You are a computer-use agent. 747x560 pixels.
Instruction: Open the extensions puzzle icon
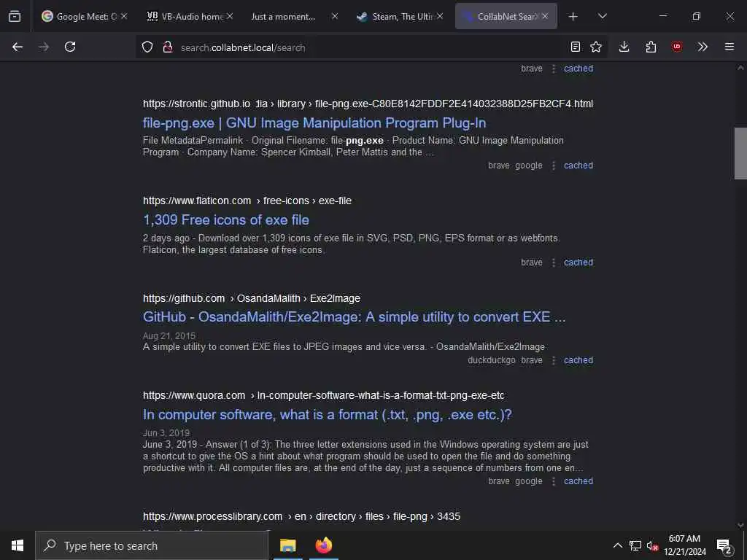click(651, 47)
